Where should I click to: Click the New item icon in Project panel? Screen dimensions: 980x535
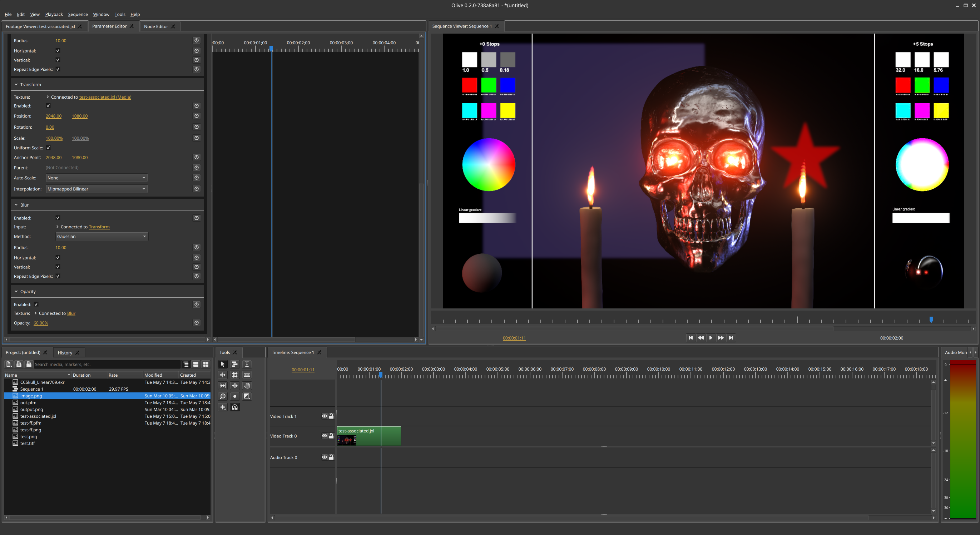(x=9, y=364)
